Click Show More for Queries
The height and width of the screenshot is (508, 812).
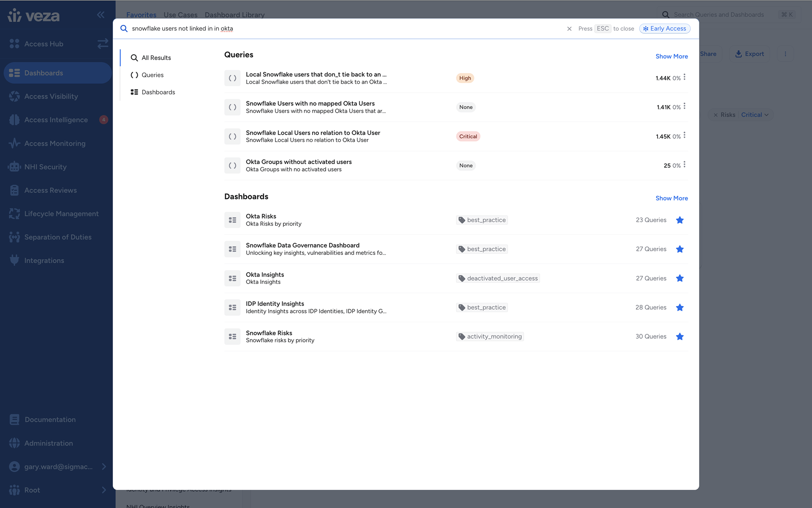point(672,56)
